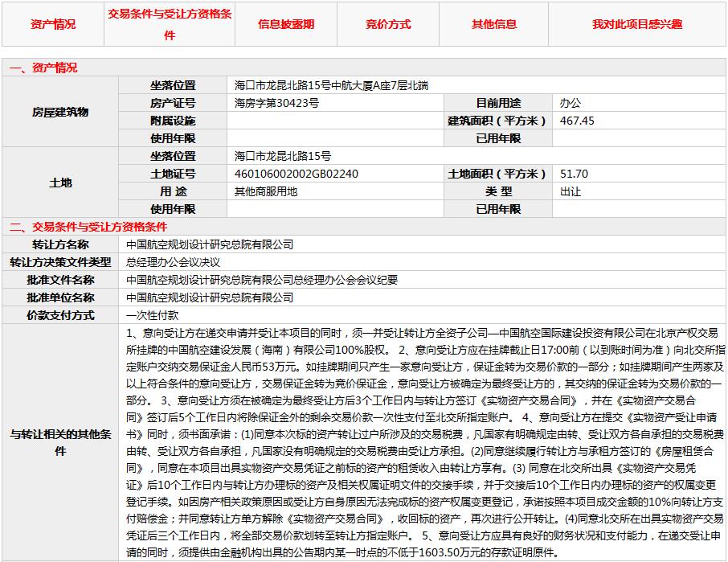The height and width of the screenshot is (562, 728).
Task: Click 我对此项目感兴趣 link
Action: coord(637,24)
